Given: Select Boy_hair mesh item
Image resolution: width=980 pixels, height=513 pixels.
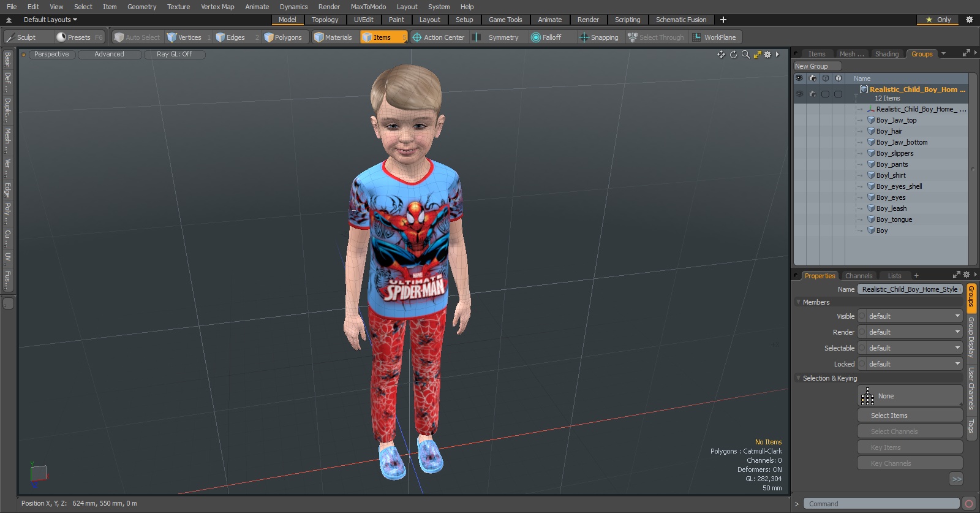Looking at the screenshot, I should [889, 131].
